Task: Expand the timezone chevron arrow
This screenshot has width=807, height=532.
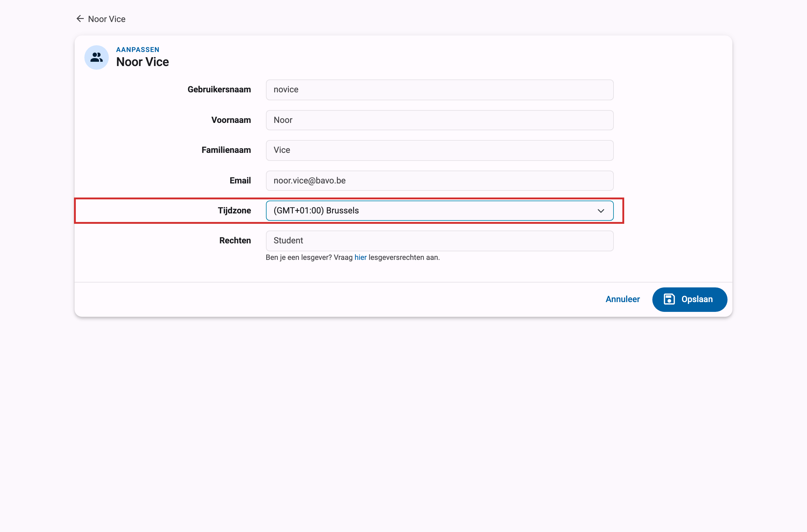Action: tap(601, 211)
